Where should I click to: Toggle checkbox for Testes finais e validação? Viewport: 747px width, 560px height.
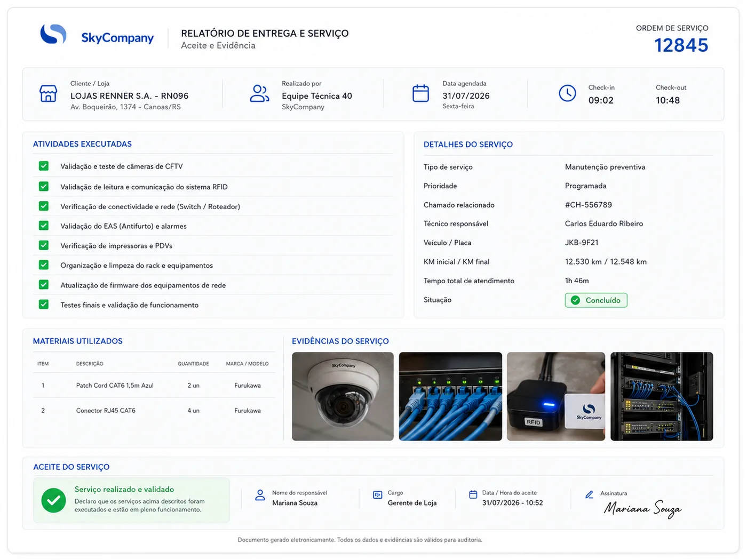[x=44, y=305]
